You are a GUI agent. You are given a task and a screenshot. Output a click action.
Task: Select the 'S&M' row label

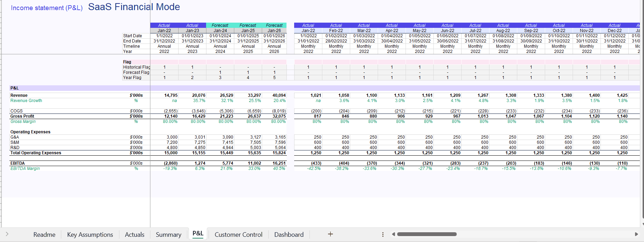click(15, 142)
